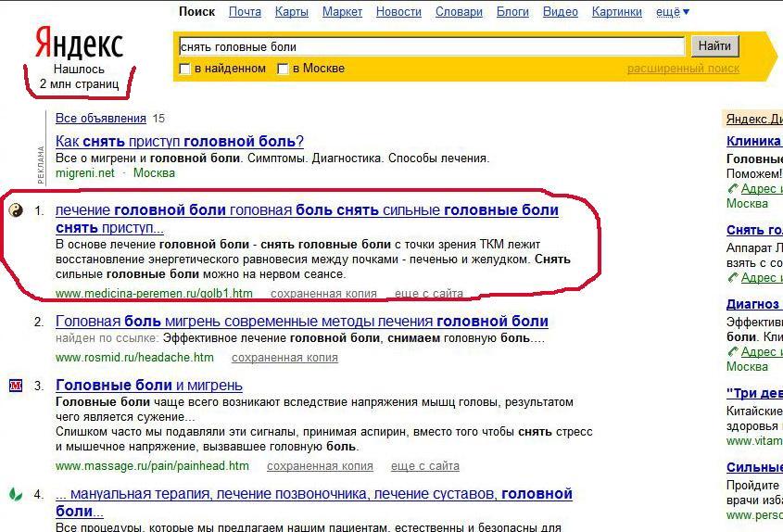Viewport: 783px width, 532px height.
Task: Open sidebar ad 'Клиника'
Action: (x=754, y=142)
